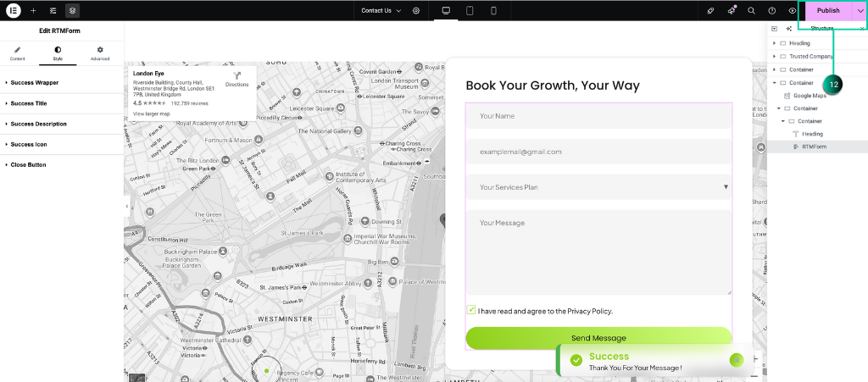868x382 pixels.
Task: Switch to the Advanced tab
Action: (100, 54)
